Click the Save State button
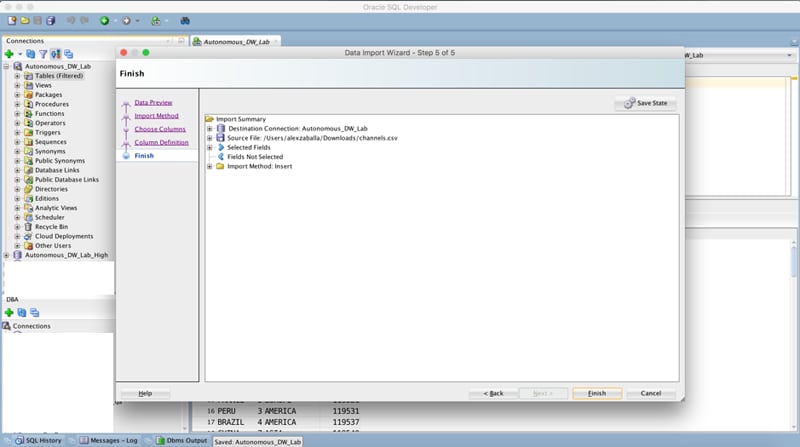Viewport: 800px width, 447px height. pos(645,103)
